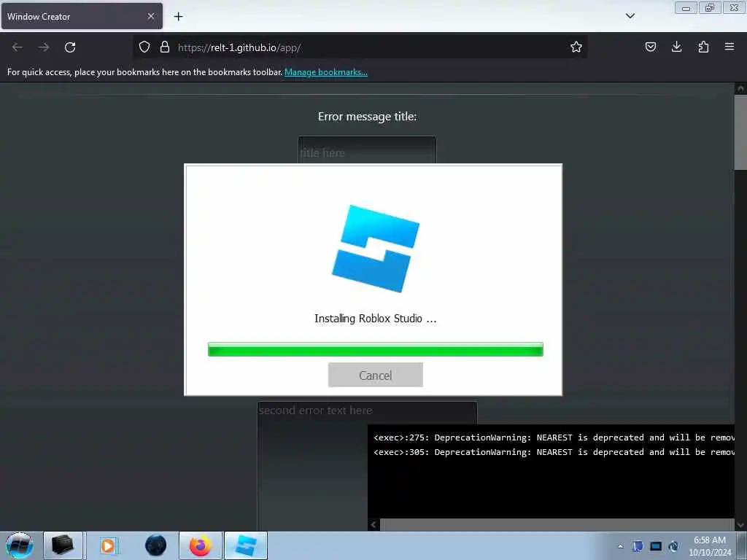Viewport: 747px width, 560px height.
Task: Close the Window Creator tab
Action: click(151, 16)
